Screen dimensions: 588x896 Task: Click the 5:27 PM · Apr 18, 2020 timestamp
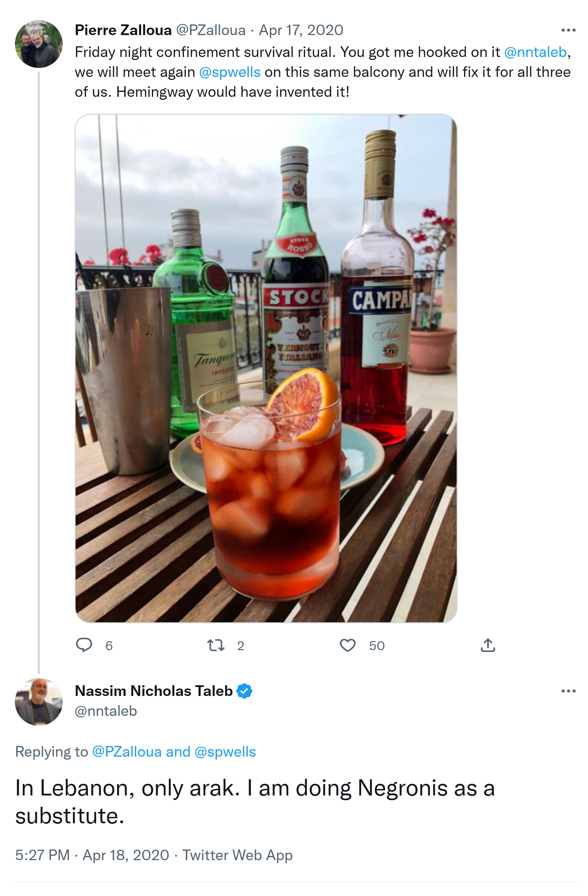point(92,855)
